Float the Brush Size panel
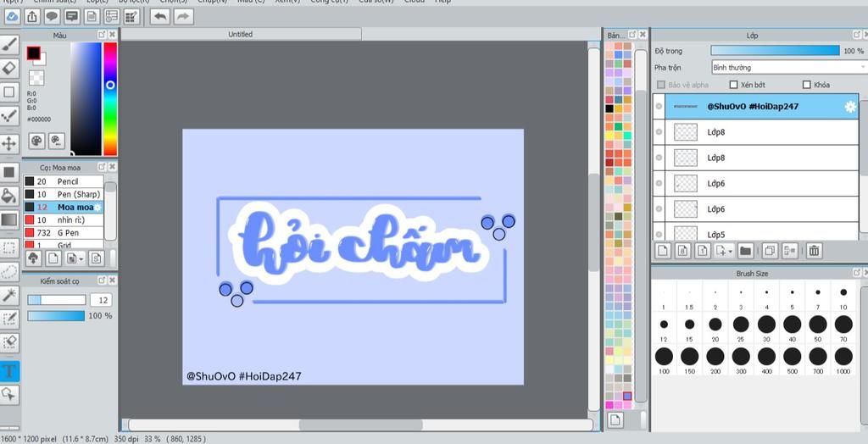This screenshot has width=868, height=444. (857, 272)
